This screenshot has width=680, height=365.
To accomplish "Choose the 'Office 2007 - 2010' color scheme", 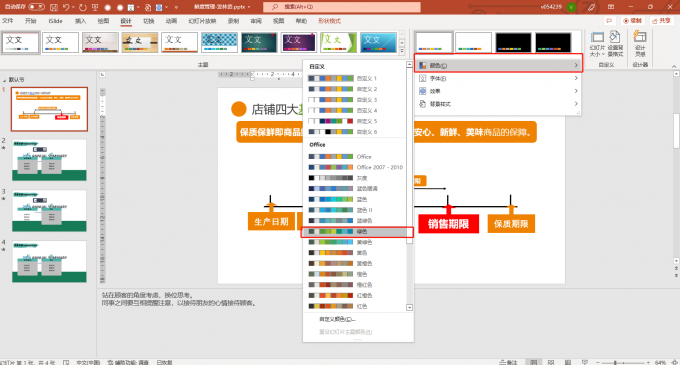I will (356, 167).
